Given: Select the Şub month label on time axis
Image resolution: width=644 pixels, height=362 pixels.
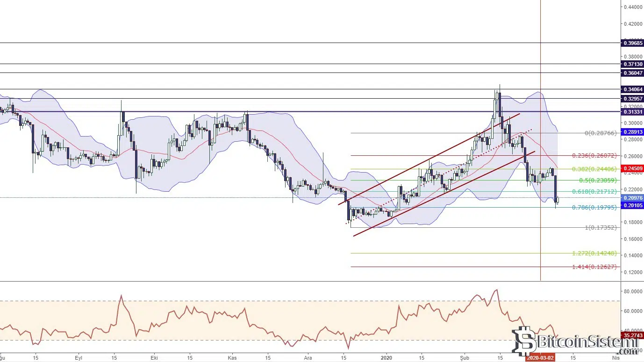Looking at the screenshot, I should tap(465, 358).
